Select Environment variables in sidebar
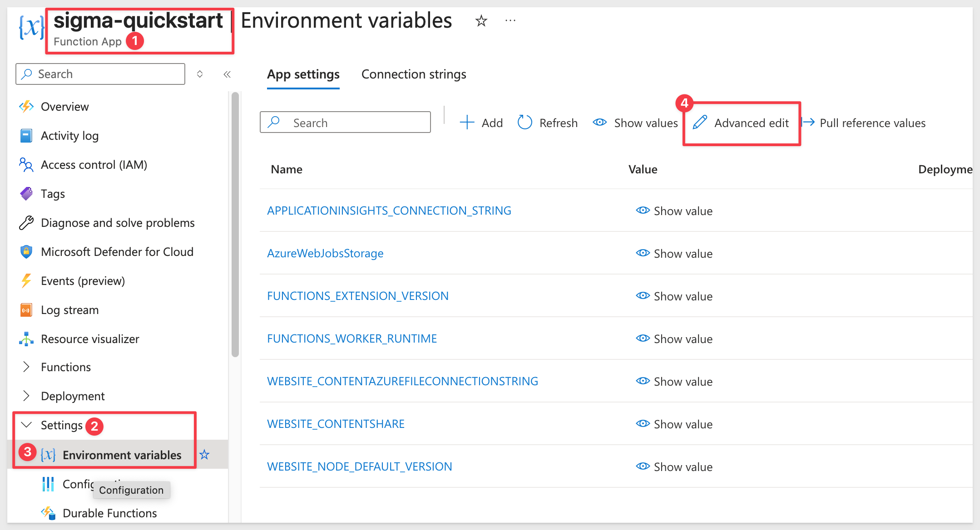 (x=122, y=455)
